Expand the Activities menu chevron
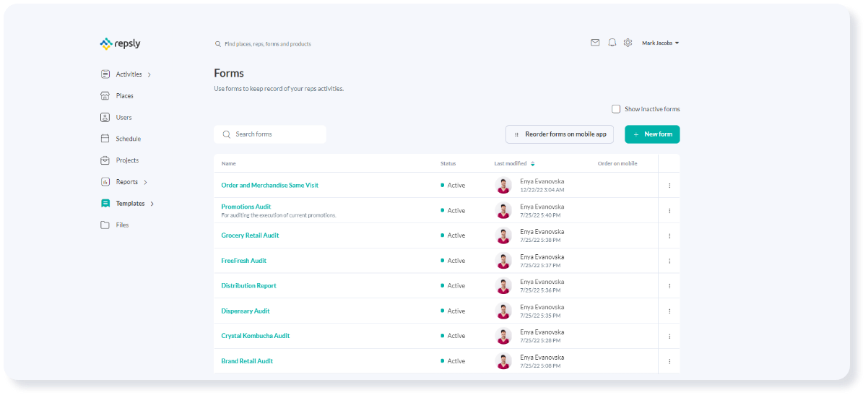868x398 pixels. click(149, 74)
